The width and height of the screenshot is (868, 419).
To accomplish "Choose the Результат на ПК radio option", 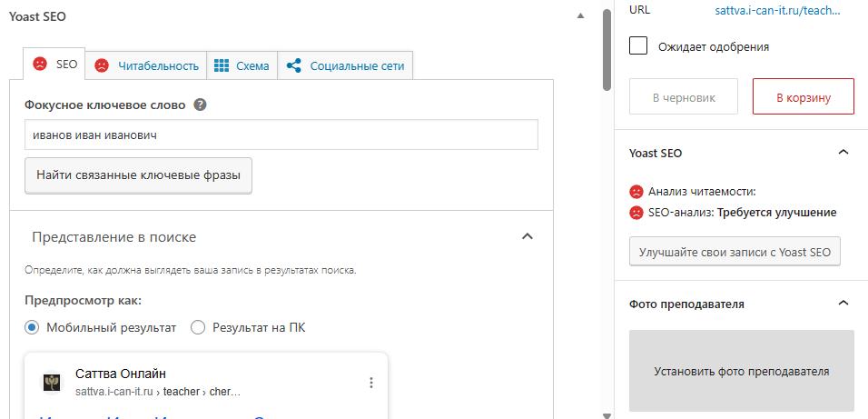I will (198, 327).
